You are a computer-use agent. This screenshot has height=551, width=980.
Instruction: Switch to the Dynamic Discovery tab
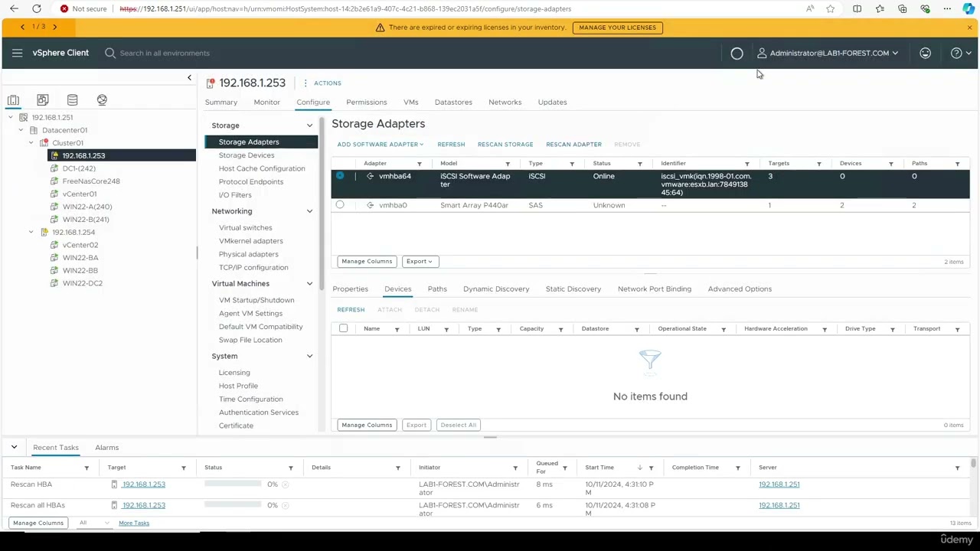point(496,289)
